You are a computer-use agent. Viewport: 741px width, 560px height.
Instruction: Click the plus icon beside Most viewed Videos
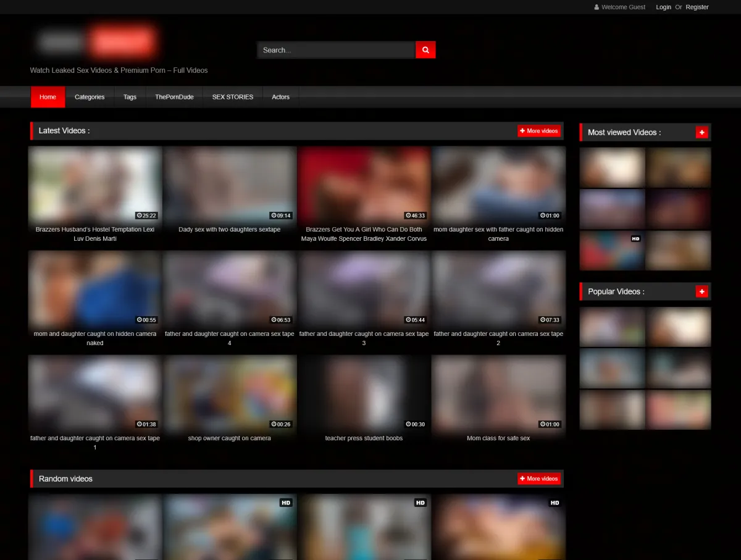tap(701, 132)
